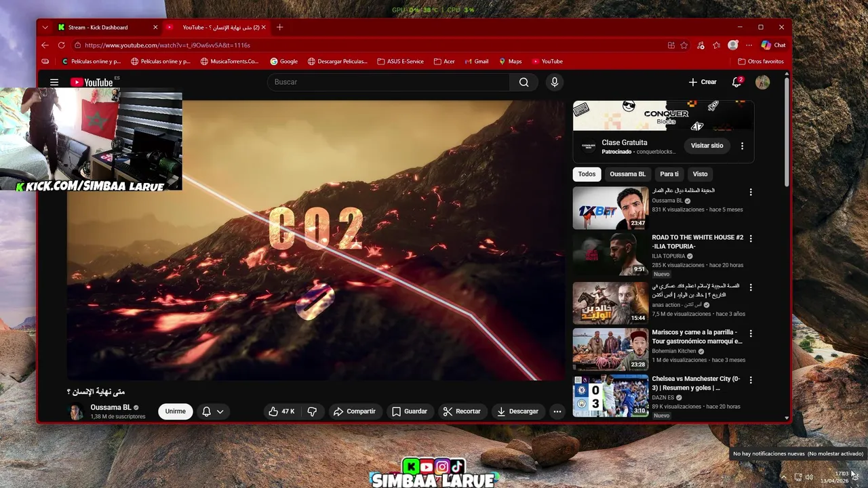Click the Unirme join button

coord(175,411)
